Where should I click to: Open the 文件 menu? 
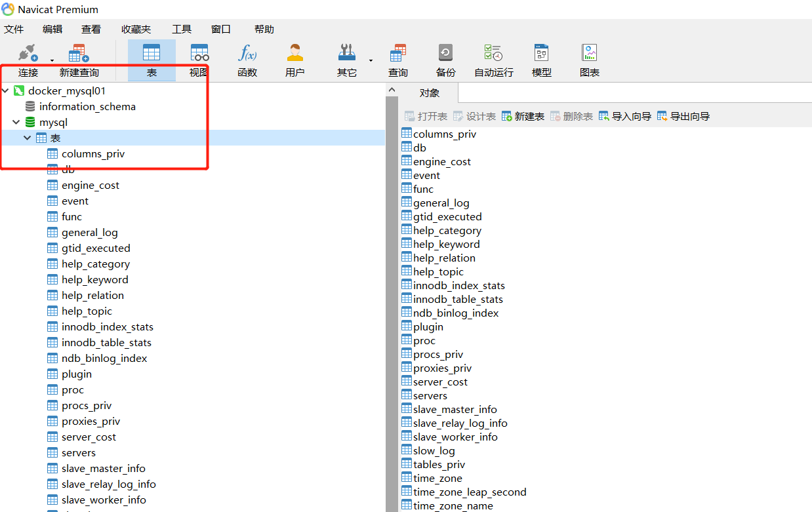[14, 29]
